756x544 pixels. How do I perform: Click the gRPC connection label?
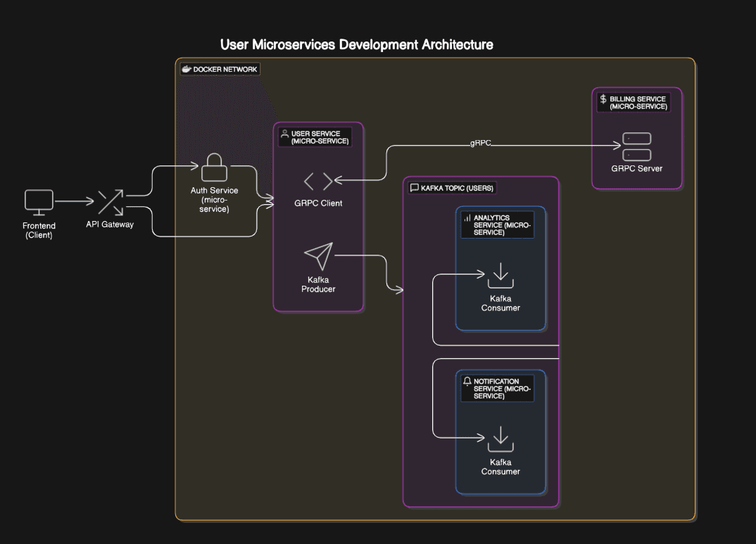click(x=480, y=143)
